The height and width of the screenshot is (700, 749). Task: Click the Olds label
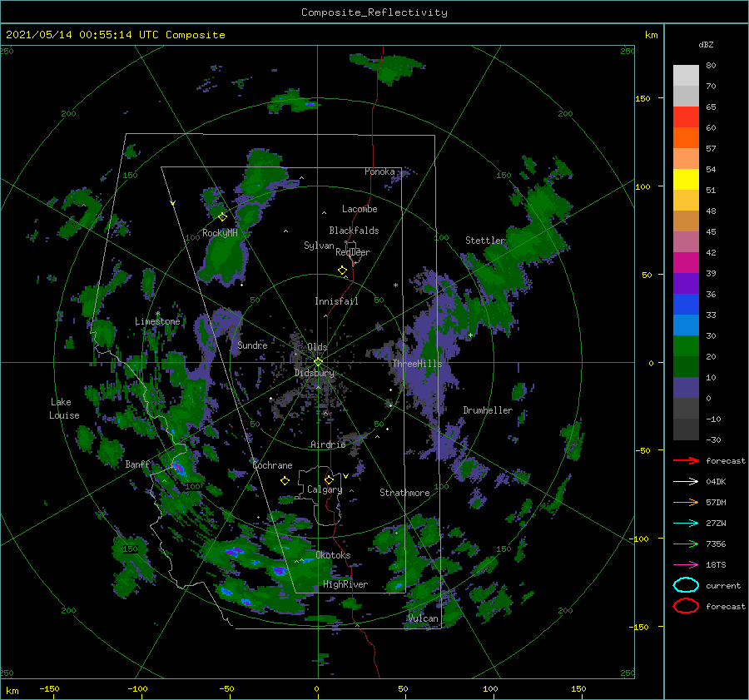click(317, 347)
